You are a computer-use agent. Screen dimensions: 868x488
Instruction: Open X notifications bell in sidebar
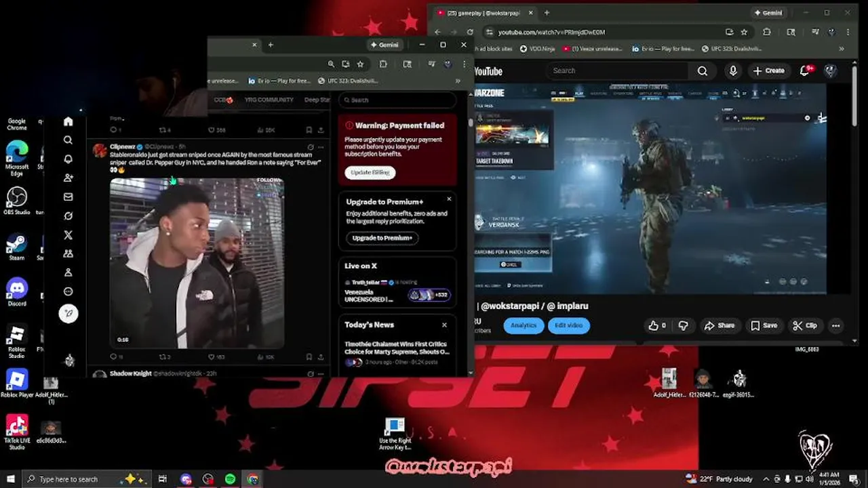click(x=68, y=159)
